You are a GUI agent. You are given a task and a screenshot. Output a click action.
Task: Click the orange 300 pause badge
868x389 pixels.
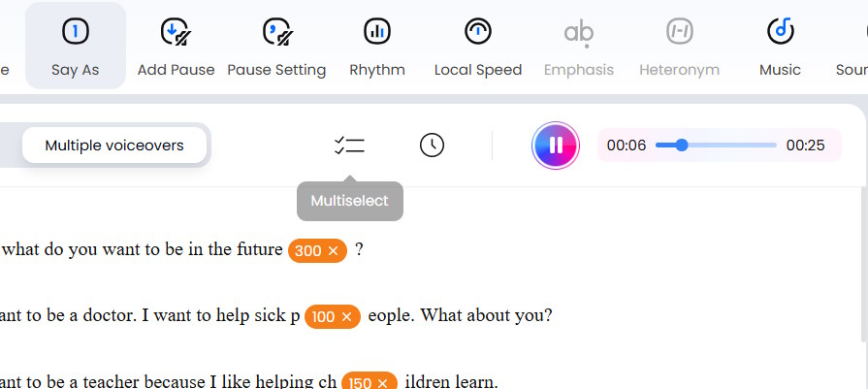307,251
